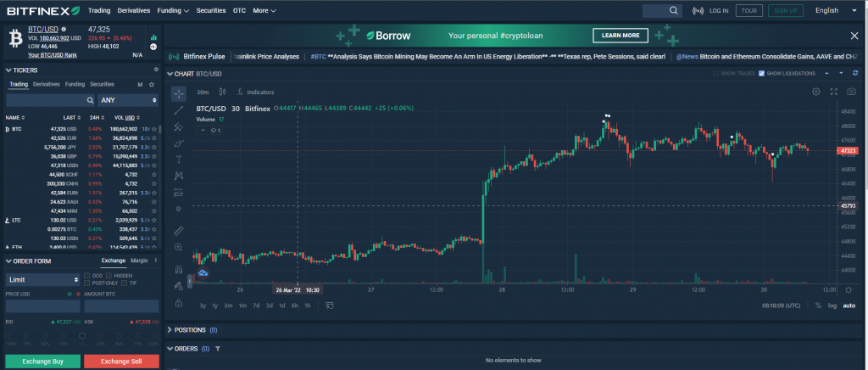Toggle percentage scale on chart

(x=818, y=306)
